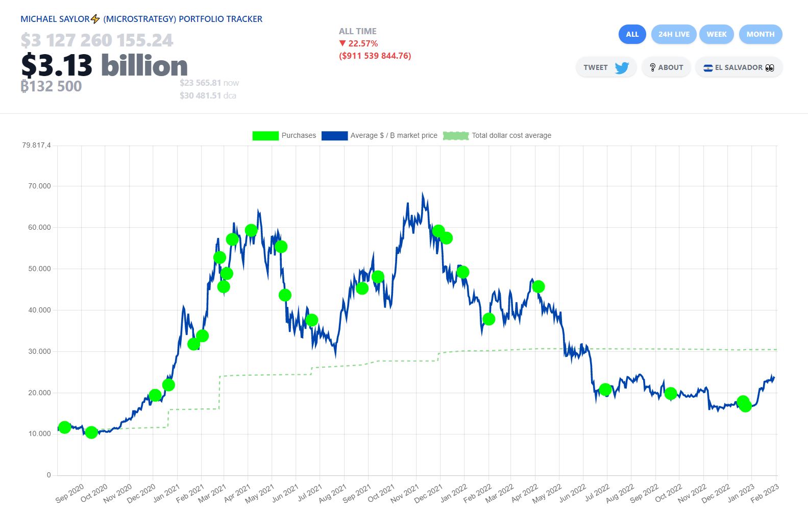Click the purchase marker near Oct 2022
The height and width of the screenshot is (532, 808).
[x=671, y=393]
